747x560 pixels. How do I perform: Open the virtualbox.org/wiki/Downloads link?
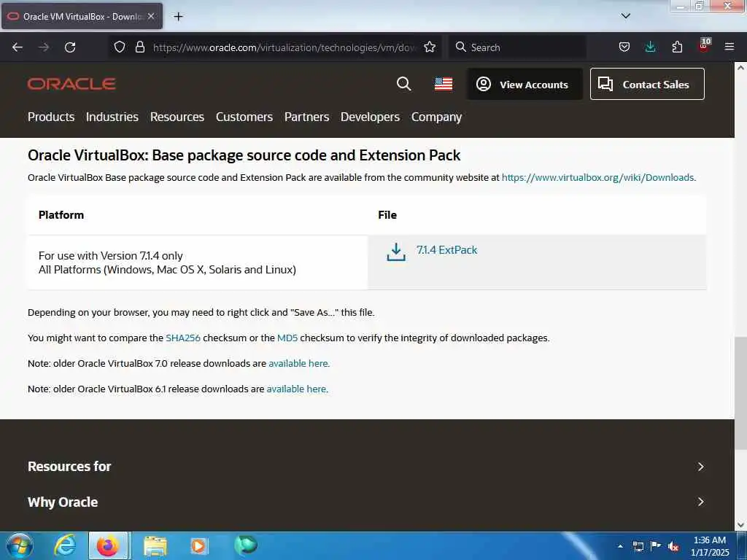(x=598, y=178)
